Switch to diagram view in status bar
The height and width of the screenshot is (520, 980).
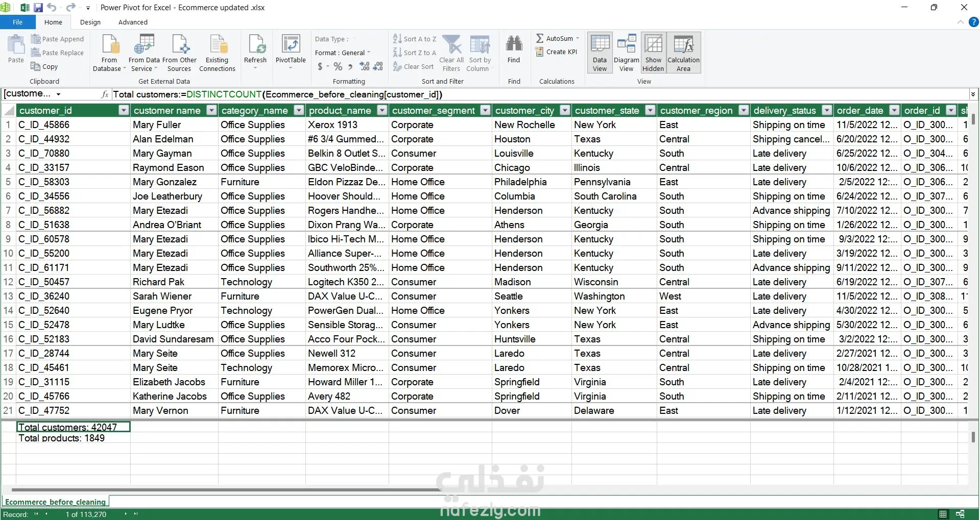[x=960, y=514]
